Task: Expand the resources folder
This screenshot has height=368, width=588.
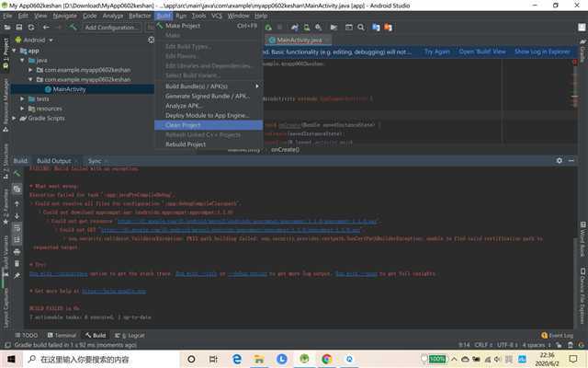Action: pyautogui.click(x=22, y=109)
